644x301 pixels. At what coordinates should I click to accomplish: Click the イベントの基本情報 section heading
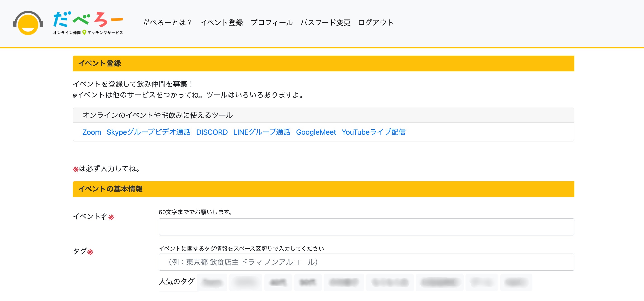click(x=323, y=189)
